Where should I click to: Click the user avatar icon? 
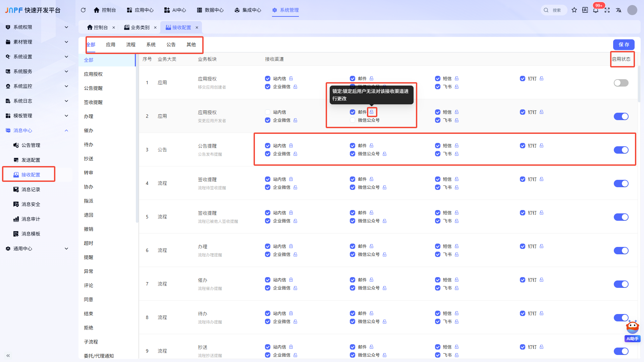(x=632, y=10)
